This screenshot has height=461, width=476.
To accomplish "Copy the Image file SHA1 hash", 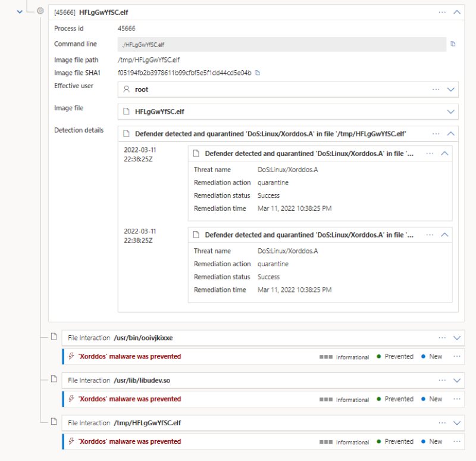I will (x=257, y=72).
